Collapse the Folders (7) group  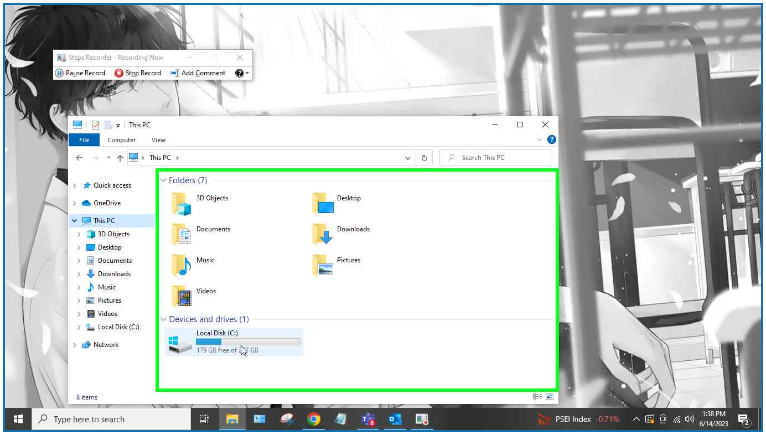(164, 180)
